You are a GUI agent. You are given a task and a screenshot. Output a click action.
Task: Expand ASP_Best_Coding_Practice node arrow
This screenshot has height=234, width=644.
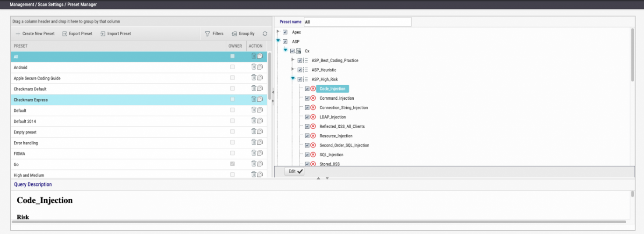point(293,60)
